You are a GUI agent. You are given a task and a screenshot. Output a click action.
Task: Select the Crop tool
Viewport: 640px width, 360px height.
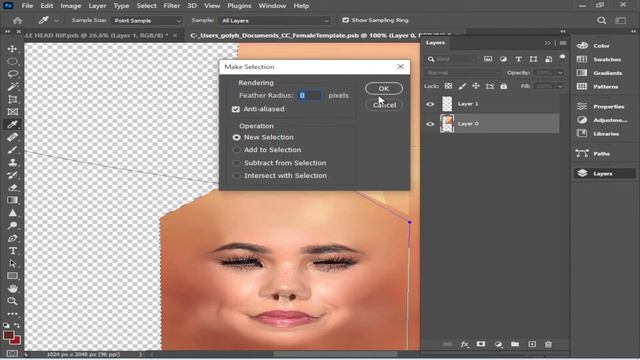[x=12, y=99]
